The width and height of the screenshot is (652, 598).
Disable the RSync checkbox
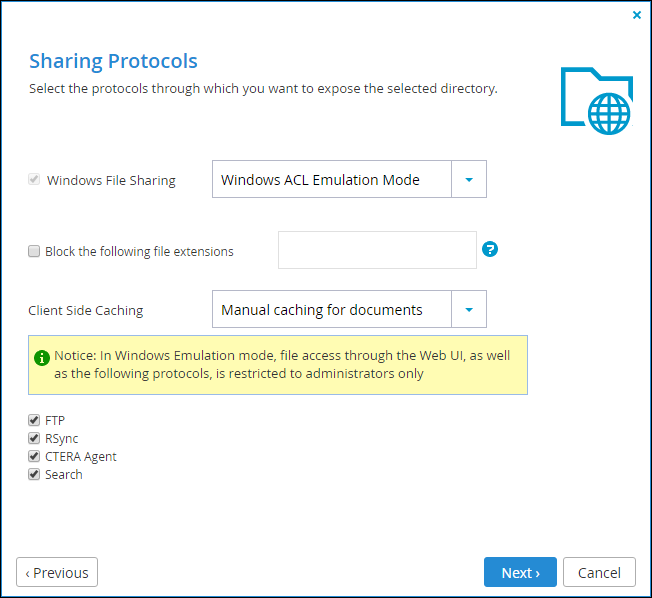tap(34, 438)
